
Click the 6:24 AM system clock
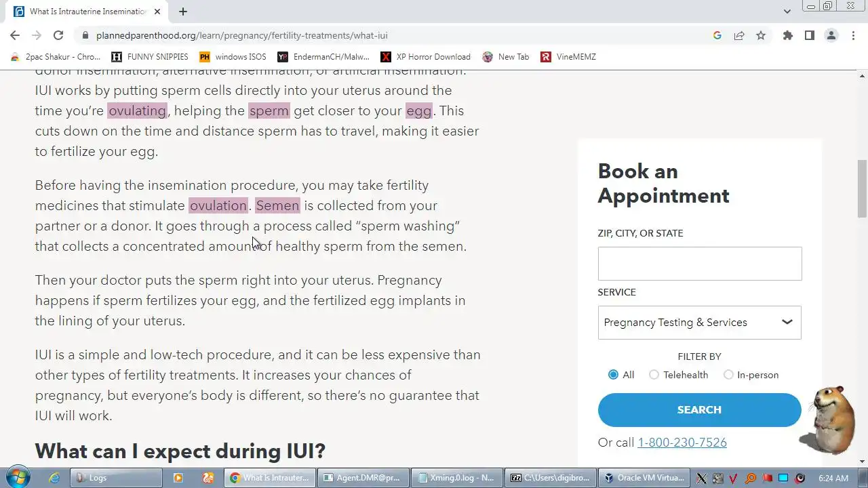(833, 478)
